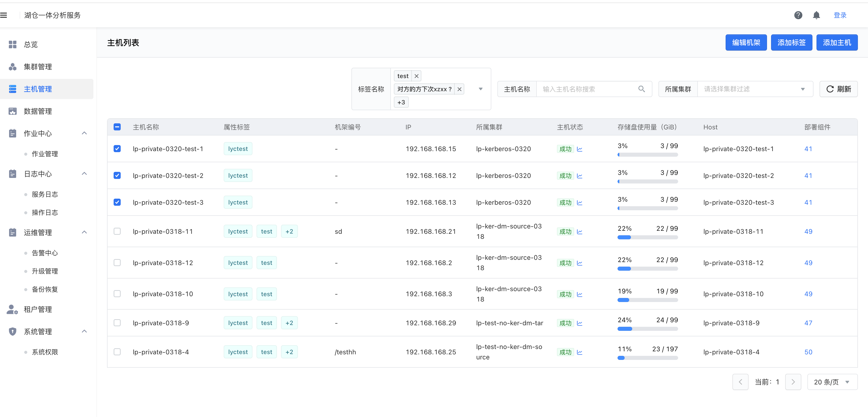The image size is (868, 417).
Task: Check lp-private-0318-4 row checkbox
Action: click(117, 352)
